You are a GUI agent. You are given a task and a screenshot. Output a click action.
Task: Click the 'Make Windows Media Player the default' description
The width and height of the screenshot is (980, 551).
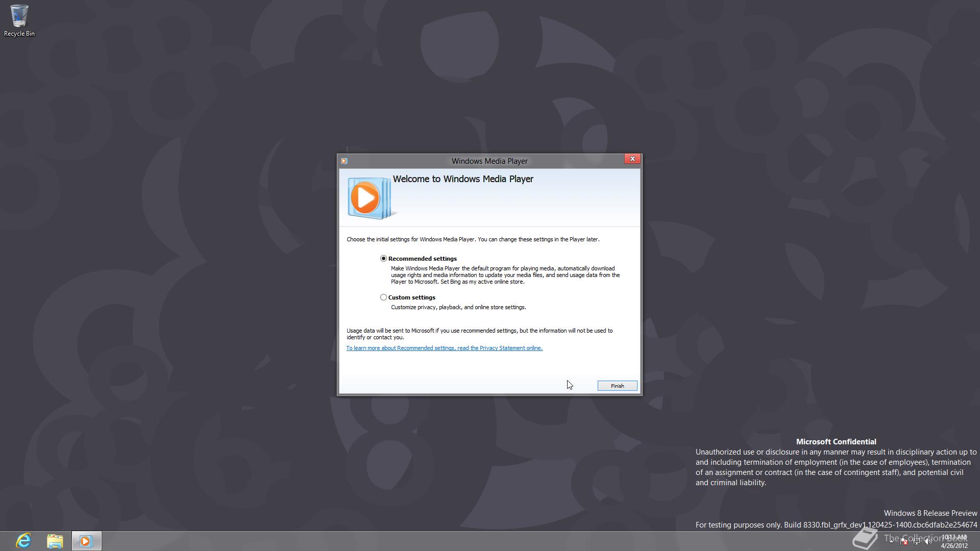[505, 275]
